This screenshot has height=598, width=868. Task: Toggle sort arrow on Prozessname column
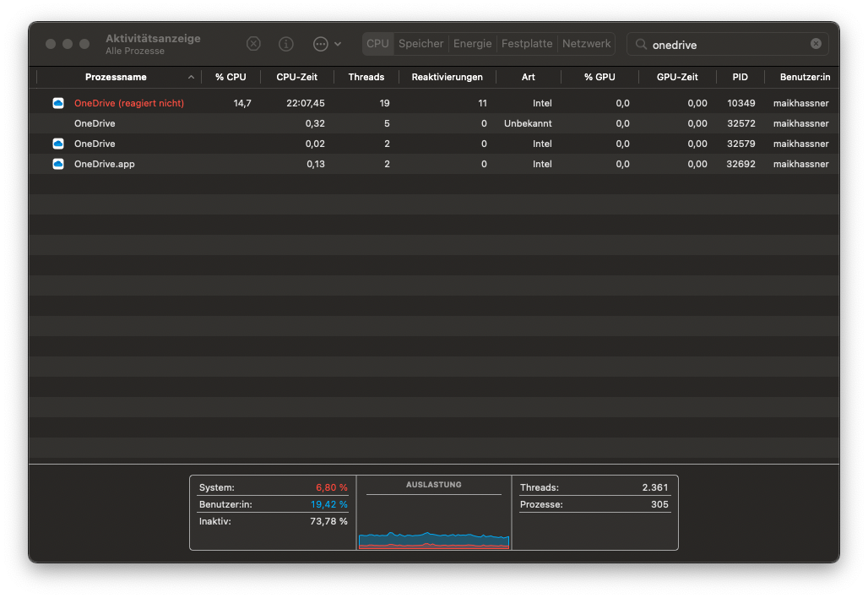coord(191,77)
